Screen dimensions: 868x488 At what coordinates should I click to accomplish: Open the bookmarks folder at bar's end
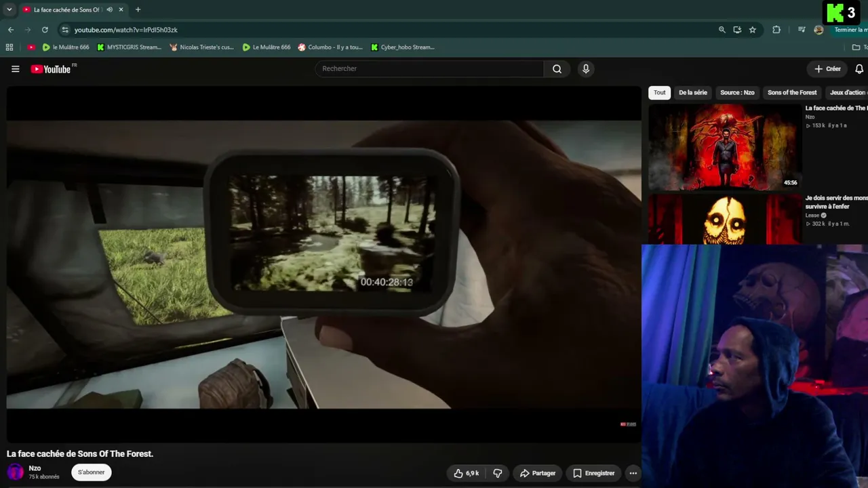point(859,47)
